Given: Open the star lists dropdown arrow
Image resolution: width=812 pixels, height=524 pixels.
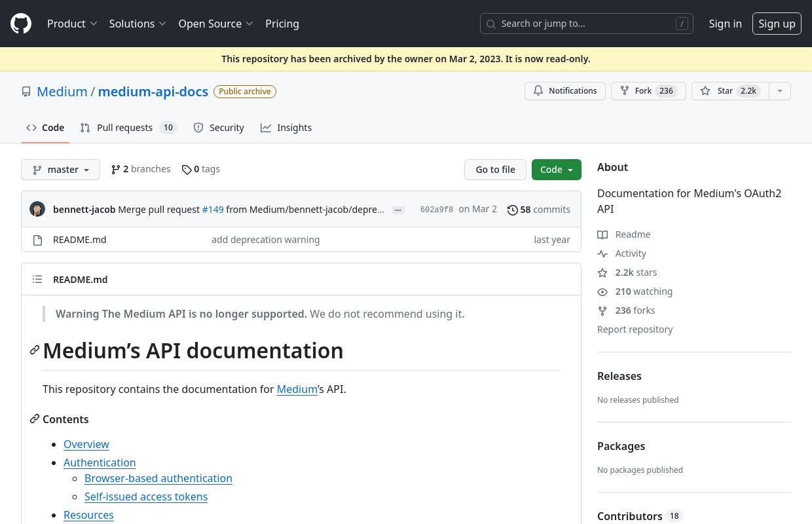Looking at the screenshot, I should pyautogui.click(x=779, y=91).
